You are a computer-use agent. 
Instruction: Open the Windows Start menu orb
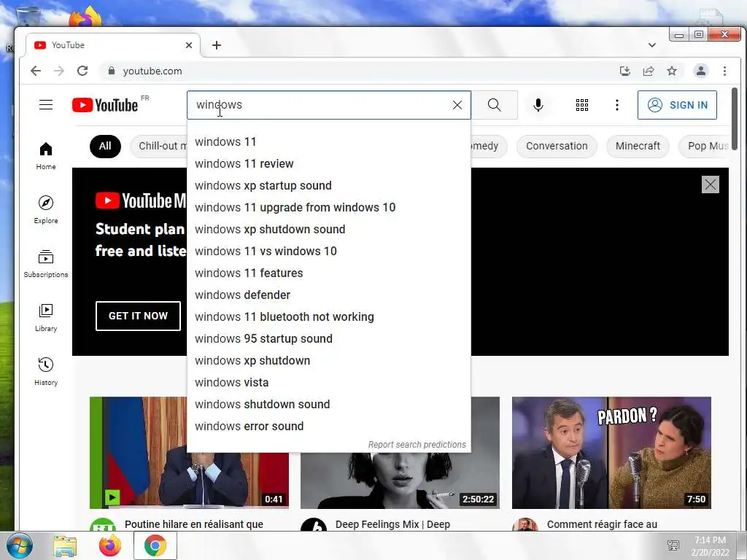point(19,545)
